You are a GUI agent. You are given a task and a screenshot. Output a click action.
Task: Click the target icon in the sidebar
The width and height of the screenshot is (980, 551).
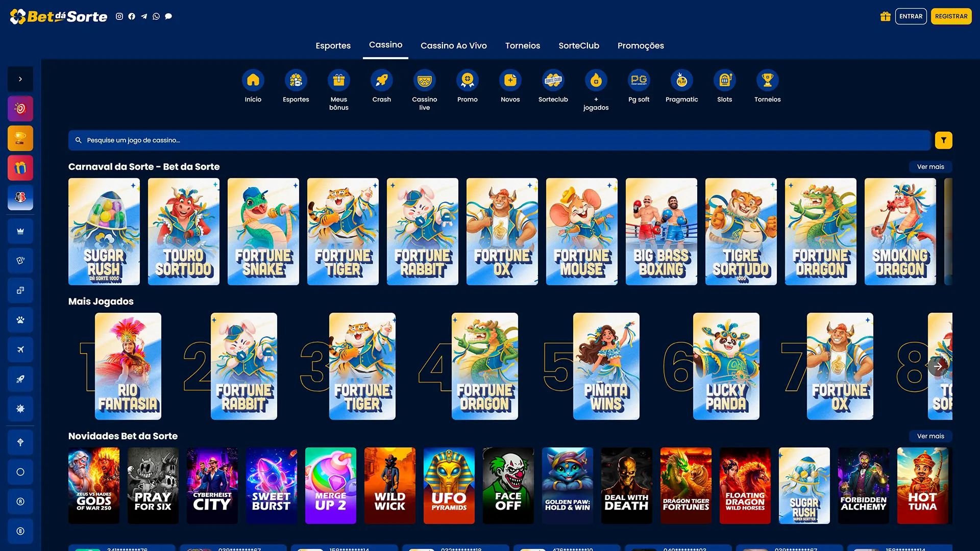click(20, 109)
